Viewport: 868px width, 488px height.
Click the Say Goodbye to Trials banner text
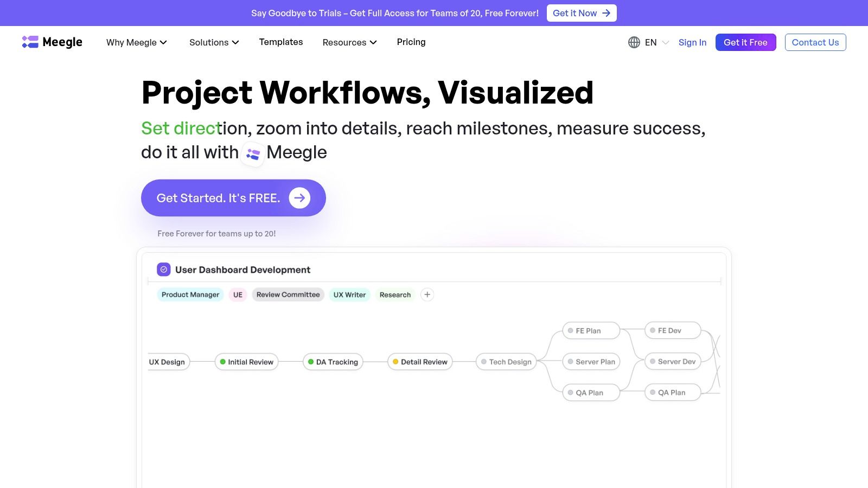pos(395,13)
